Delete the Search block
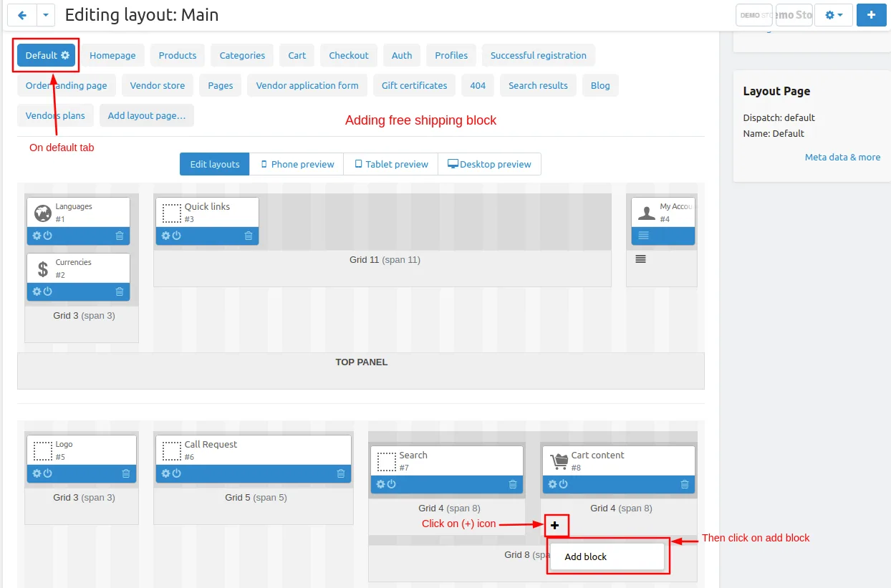The height and width of the screenshot is (588, 891). click(x=513, y=484)
